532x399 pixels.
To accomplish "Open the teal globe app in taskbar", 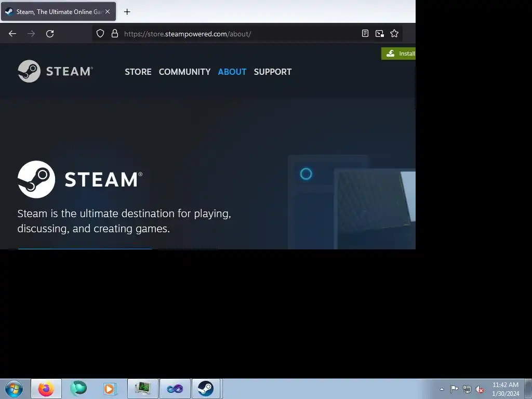I will click(x=78, y=389).
